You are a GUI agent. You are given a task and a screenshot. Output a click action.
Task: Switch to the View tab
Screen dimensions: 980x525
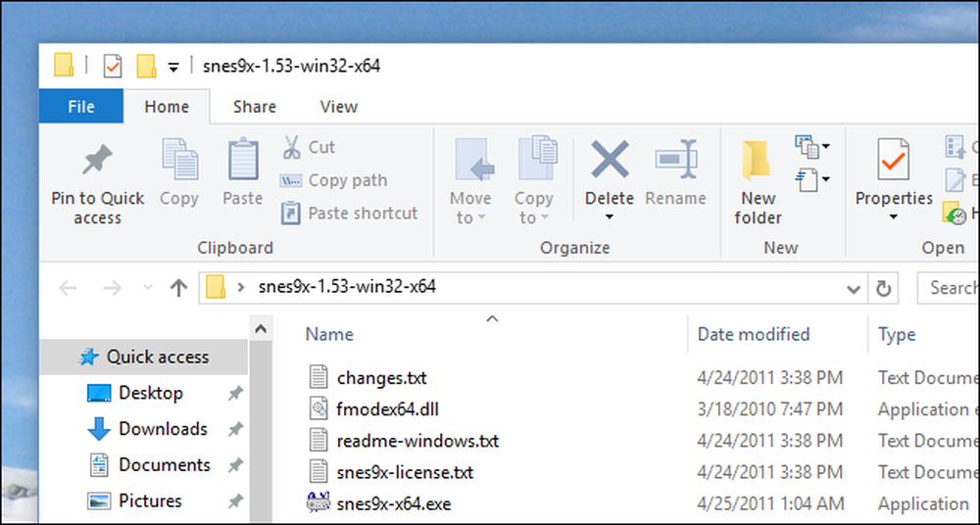[339, 107]
